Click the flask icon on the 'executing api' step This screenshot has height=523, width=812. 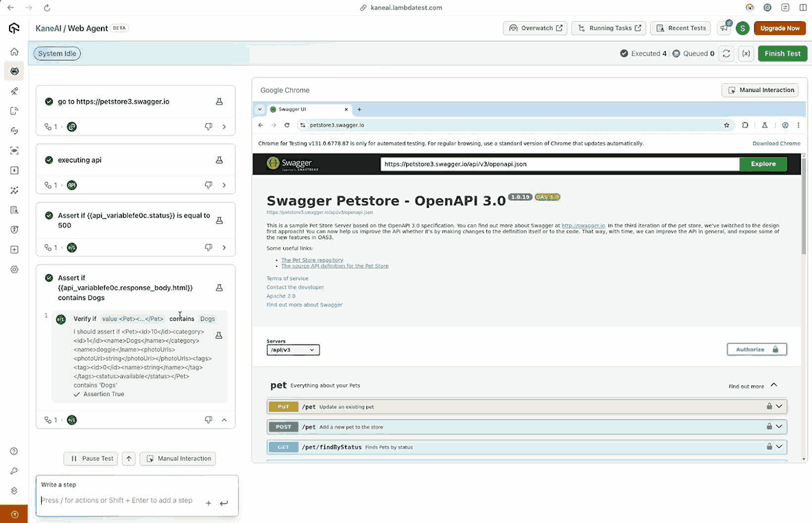coord(219,159)
